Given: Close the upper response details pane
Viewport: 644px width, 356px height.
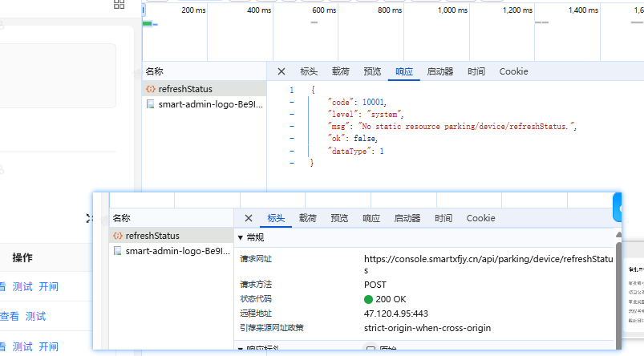Looking at the screenshot, I should click(281, 71).
